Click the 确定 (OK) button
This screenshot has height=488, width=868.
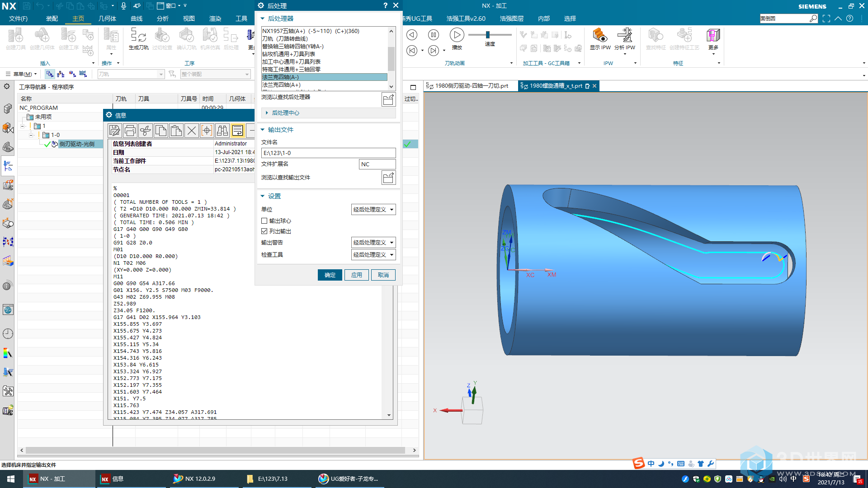pyautogui.click(x=330, y=275)
